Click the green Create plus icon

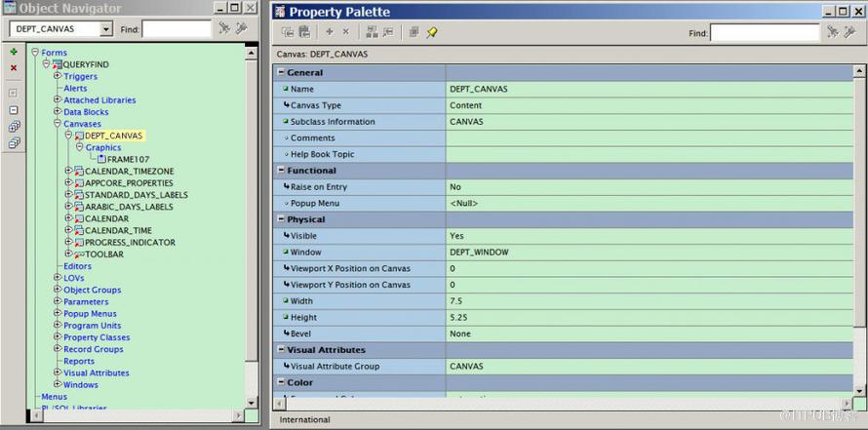(14, 52)
